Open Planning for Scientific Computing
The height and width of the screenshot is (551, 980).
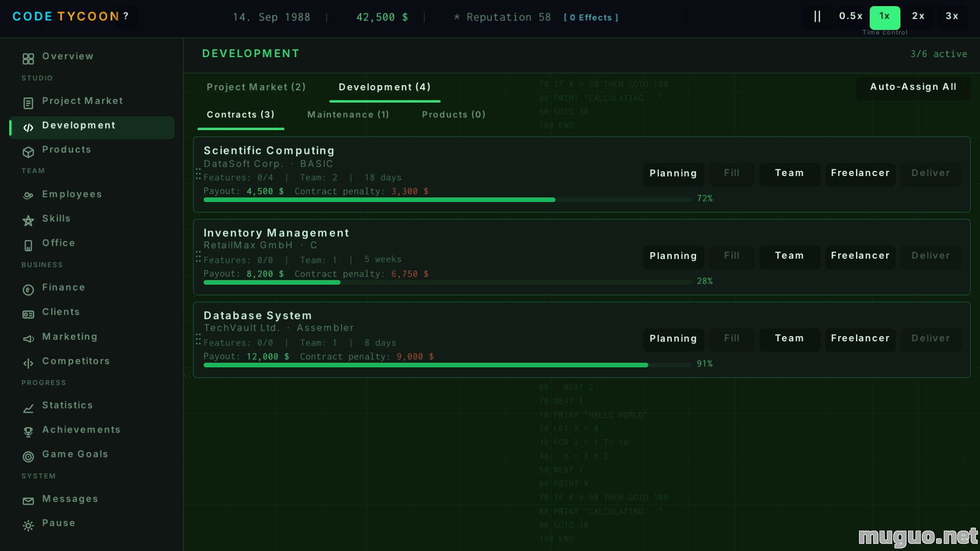pyautogui.click(x=673, y=173)
